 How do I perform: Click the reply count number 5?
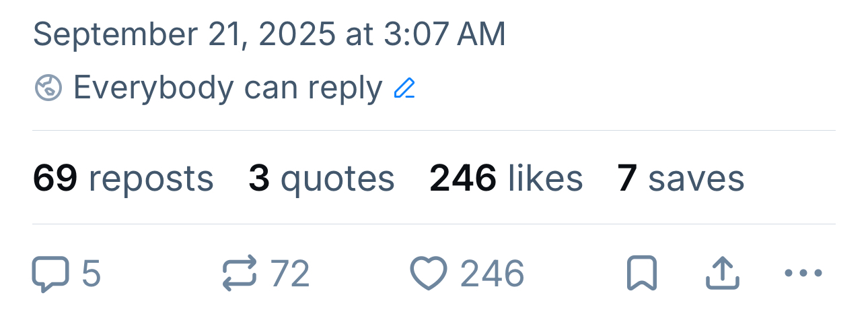tap(92, 274)
